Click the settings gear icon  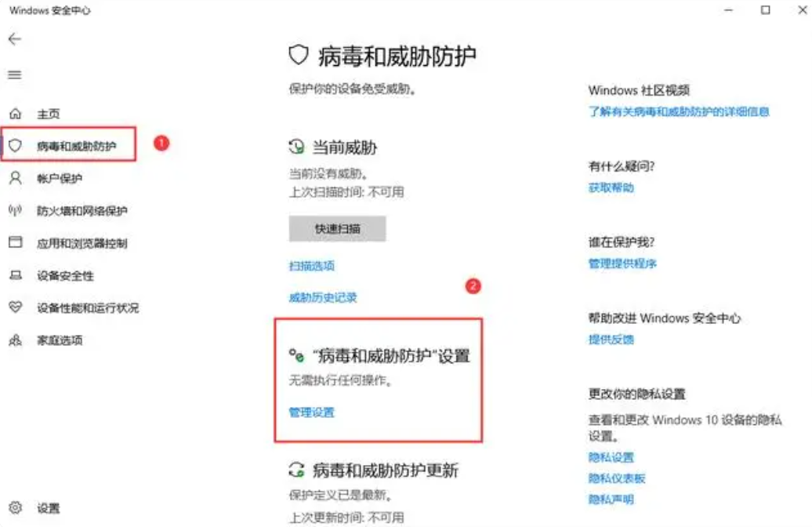tap(16, 508)
